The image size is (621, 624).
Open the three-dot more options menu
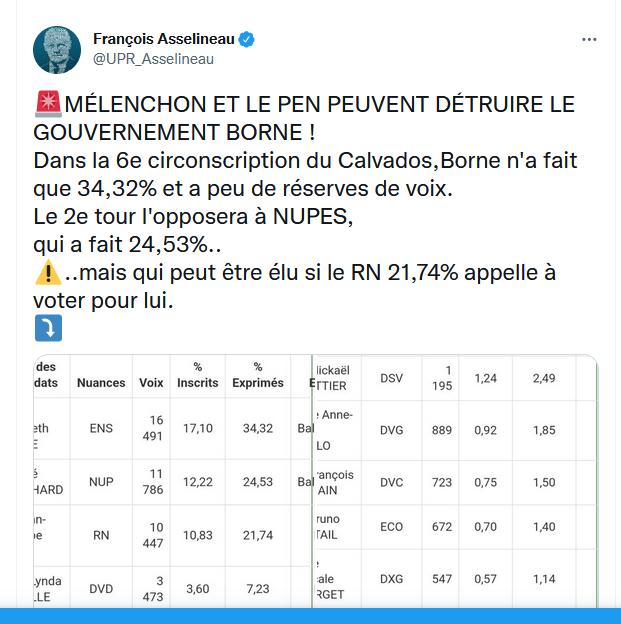pyautogui.click(x=589, y=39)
